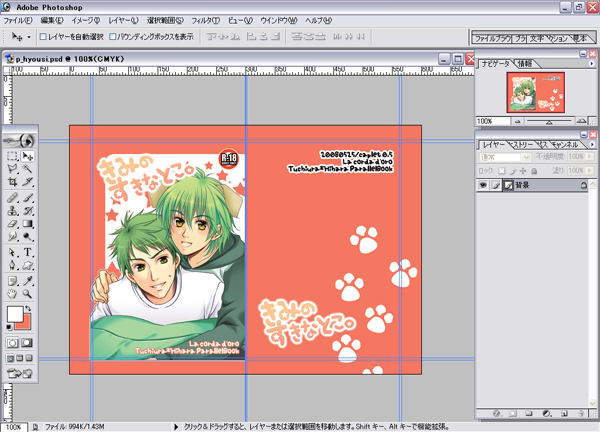Select the Dodge tool
Screen dimensions: 600x432
coord(28,237)
